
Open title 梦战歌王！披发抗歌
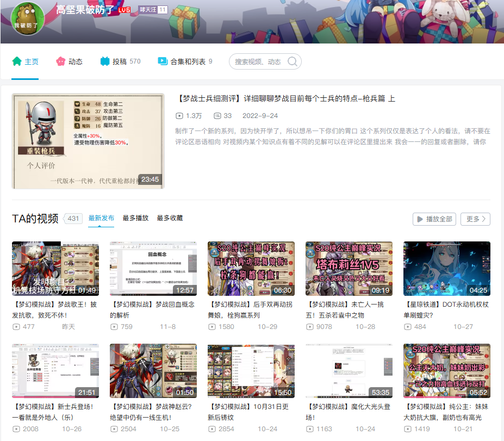click(x=55, y=310)
